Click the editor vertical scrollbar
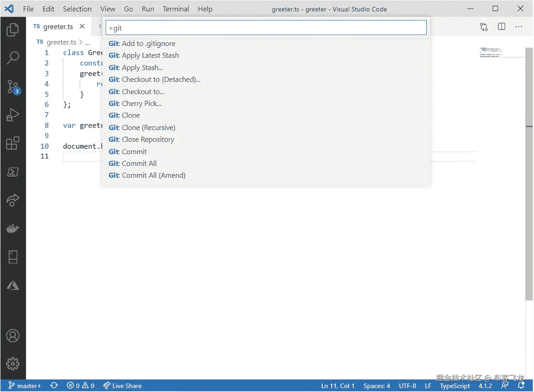Image resolution: width=534 pixels, height=392 pixels. tap(529, 174)
